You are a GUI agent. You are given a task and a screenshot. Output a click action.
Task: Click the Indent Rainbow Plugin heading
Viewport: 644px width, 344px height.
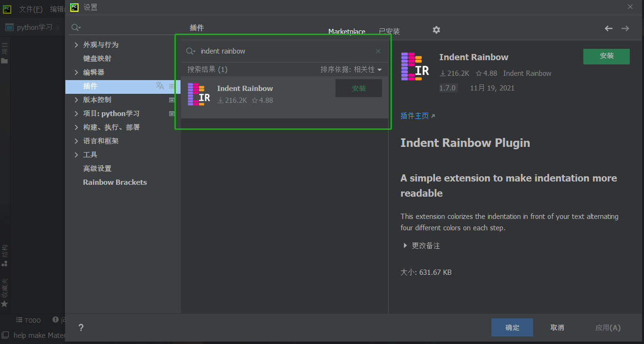(465, 143)
